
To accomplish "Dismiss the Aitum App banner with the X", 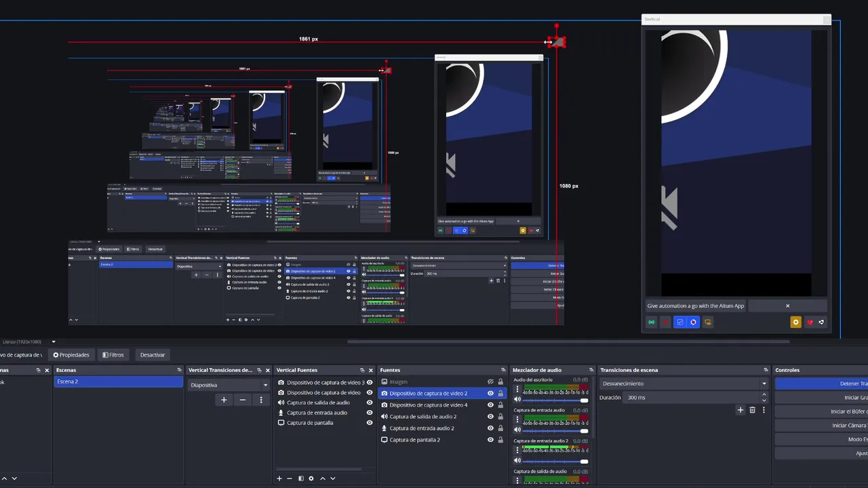I will pos(787,306).
